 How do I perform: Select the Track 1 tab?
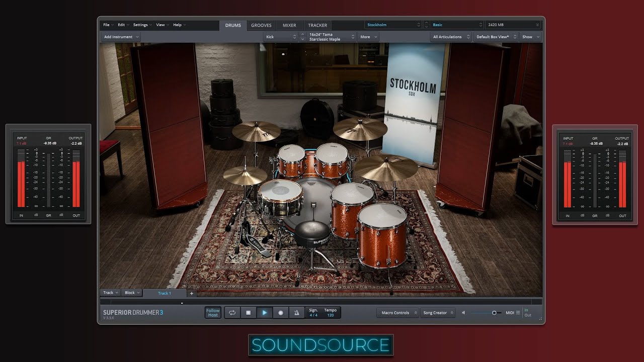(165, 293)
